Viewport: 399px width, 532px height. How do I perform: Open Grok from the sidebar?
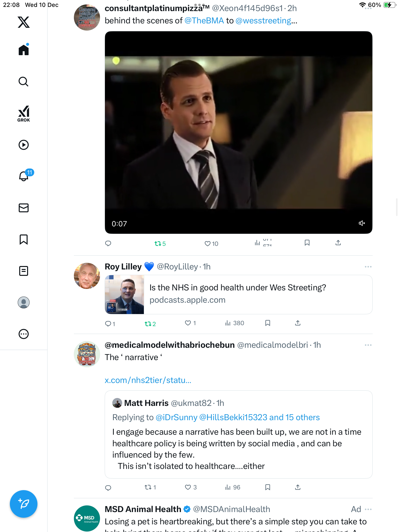[x=24, y=114]
